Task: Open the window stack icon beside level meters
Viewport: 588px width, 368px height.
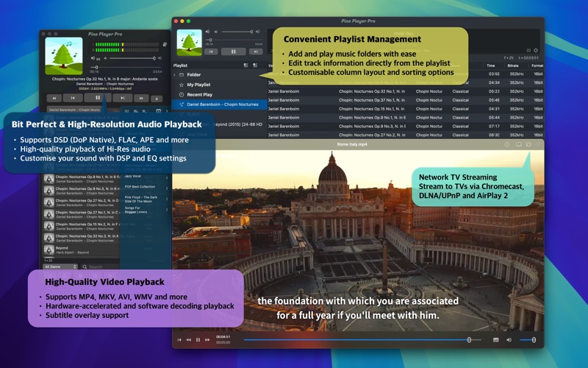Action: (165, 44)
